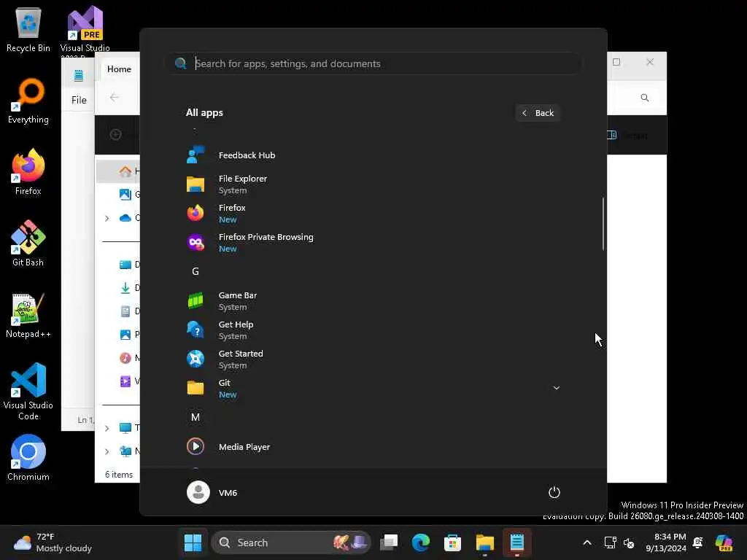This screenshot has height=560, width=747.
Task: Select the Home item in the navigation pane
Action: coord(119,171)
